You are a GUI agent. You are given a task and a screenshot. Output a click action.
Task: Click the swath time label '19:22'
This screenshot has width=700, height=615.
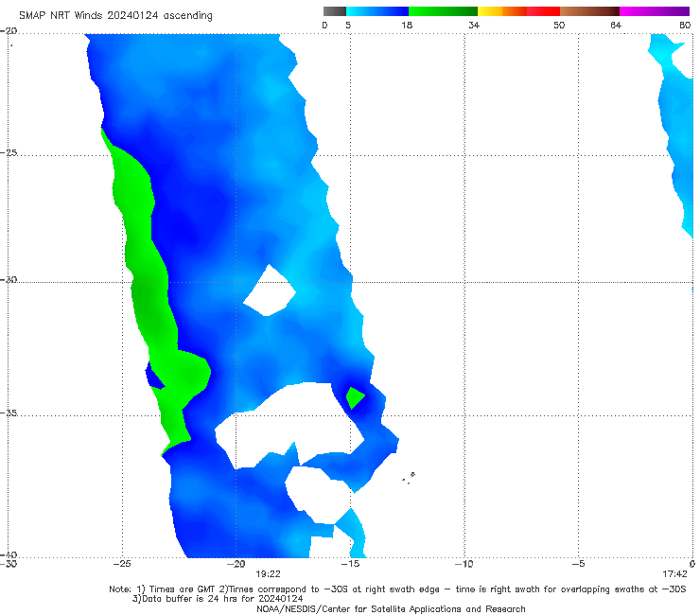pos(268,574)
